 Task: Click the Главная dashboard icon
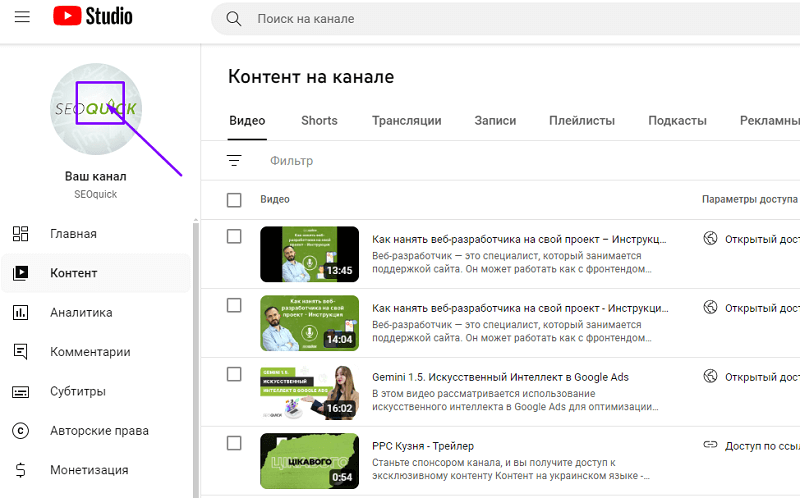[x=20, y=234]
